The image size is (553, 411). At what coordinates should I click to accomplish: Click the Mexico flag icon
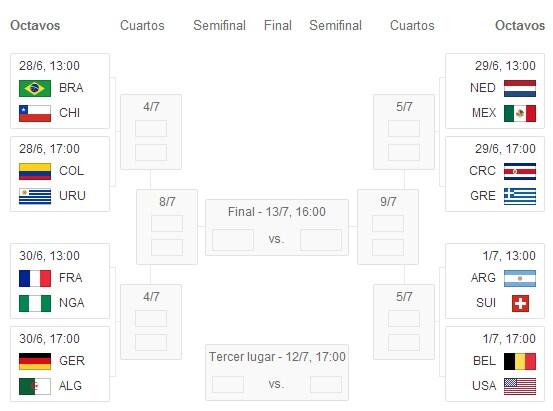point(520,113)
